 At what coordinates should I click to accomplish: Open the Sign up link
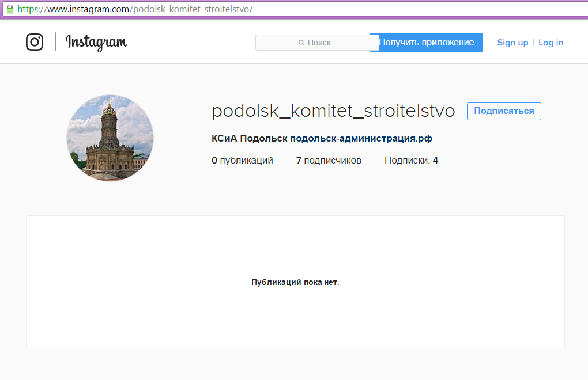click(x=512, y=43)
